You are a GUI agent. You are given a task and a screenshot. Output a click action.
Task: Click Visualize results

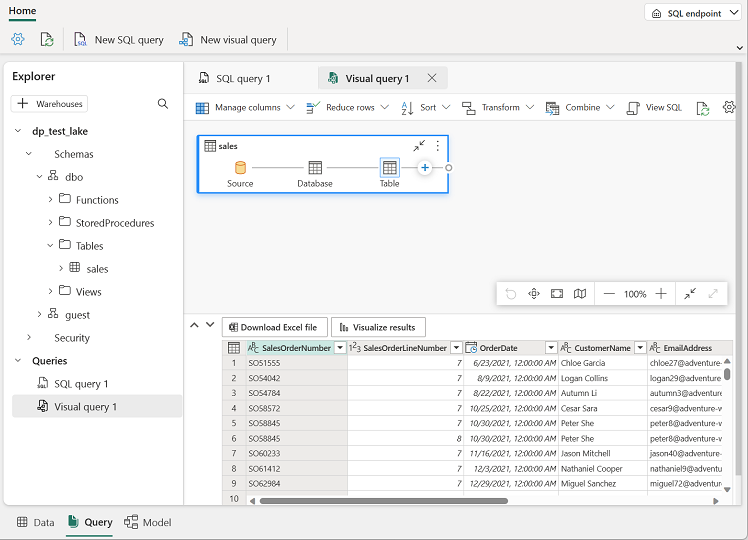click(378, 327)
